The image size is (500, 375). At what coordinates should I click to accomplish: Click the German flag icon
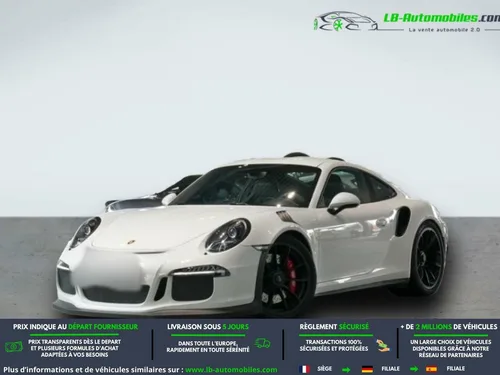(367, 369)
